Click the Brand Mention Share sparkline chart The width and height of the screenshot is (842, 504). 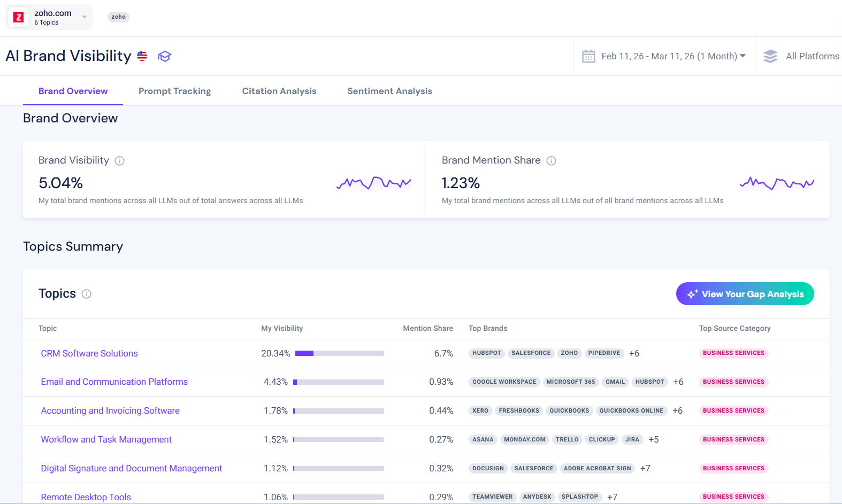(x=777, y=183)
